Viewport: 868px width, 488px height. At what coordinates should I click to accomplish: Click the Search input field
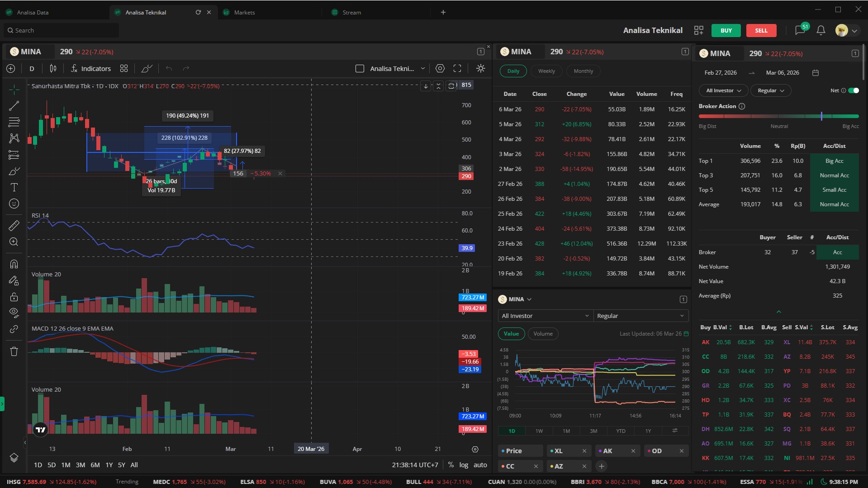pos(63,30)
